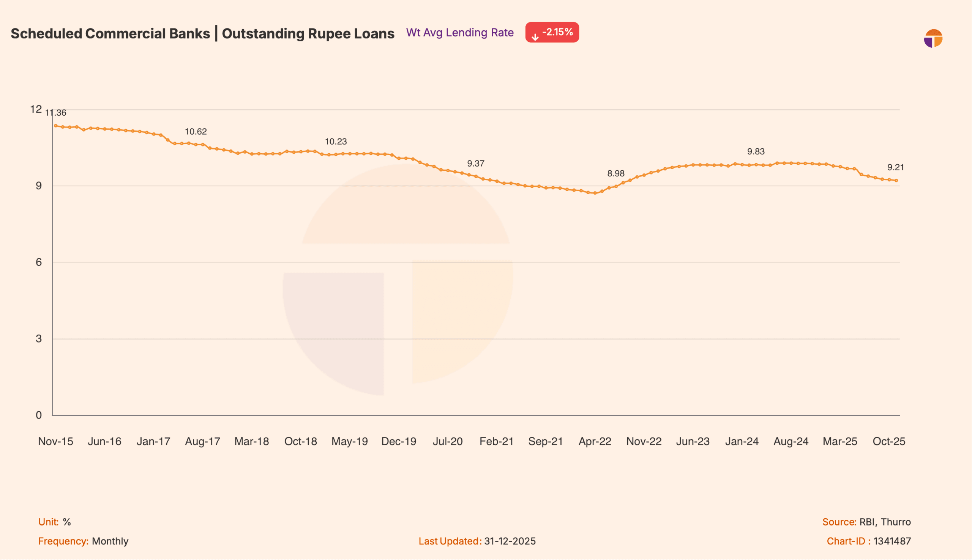This screenshot has height=560, width=972.
Task: Click the Thurro logo icon top right
Action: coord(933,38)
